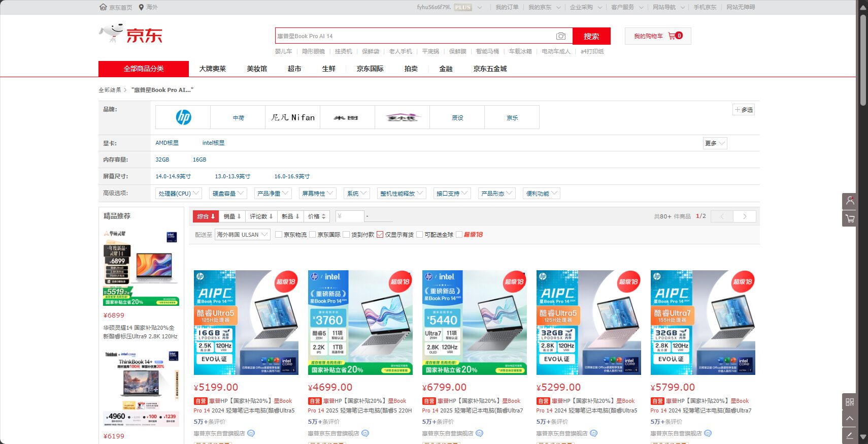Click the search text input field
The height and width of the screenshot is (444, 868).
(x=415, y=36)
